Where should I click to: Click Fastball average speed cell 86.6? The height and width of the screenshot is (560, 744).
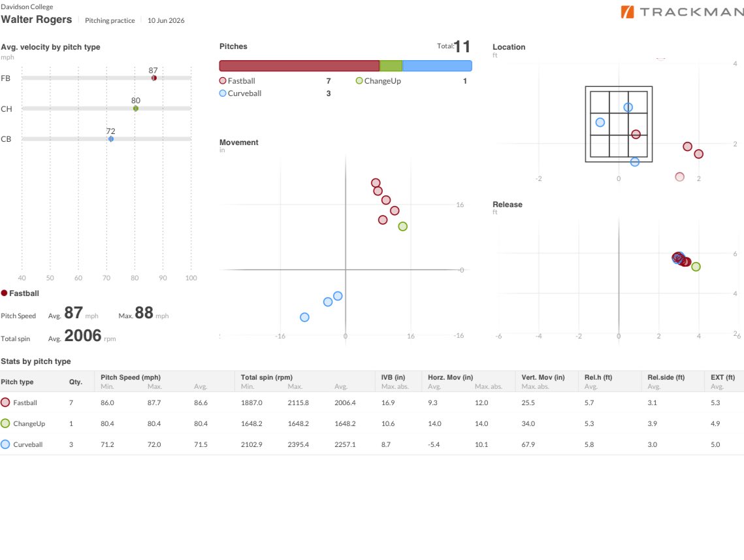click(201, 403)
